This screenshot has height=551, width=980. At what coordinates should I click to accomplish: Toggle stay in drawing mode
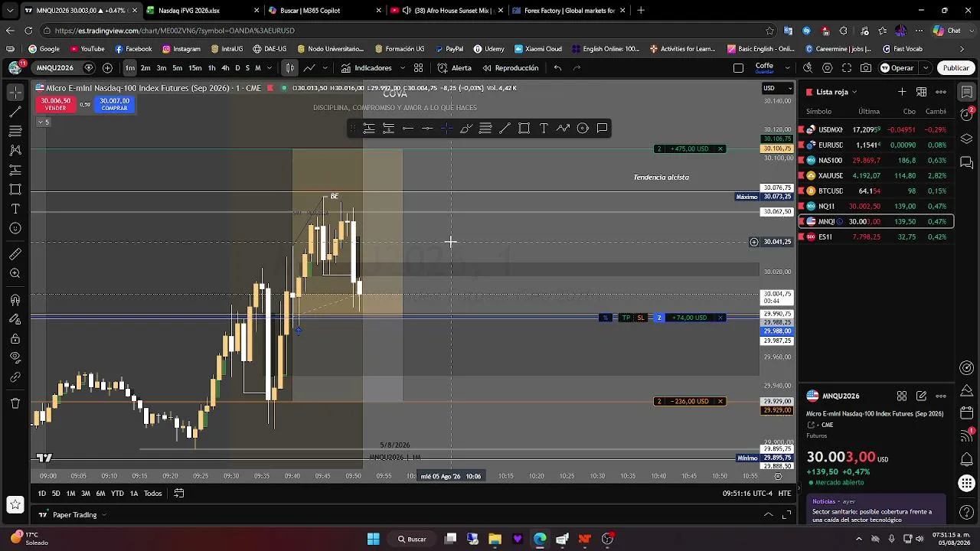tap(15, 319)
